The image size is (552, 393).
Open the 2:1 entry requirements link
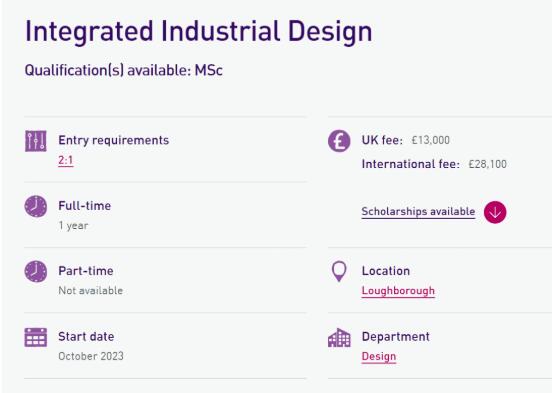[66, 161]
